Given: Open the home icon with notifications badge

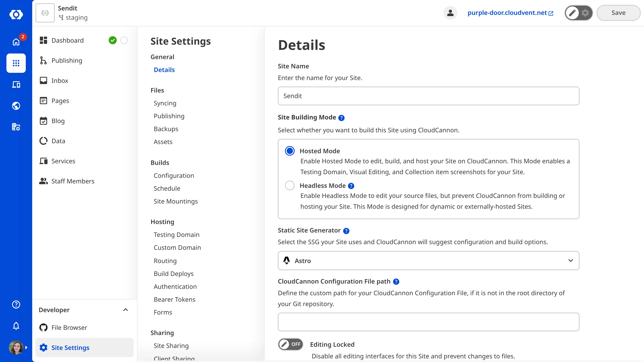Looking at the screenshot, I should (16, 42).
